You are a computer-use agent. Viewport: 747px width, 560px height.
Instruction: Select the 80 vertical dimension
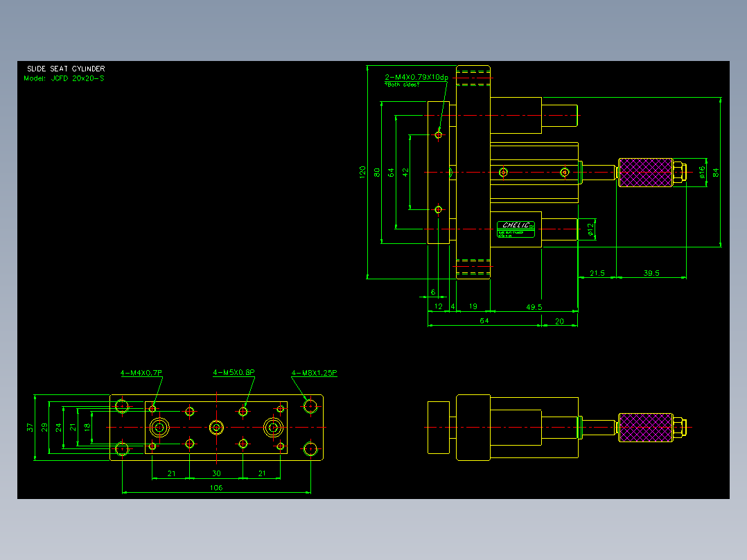377,172
